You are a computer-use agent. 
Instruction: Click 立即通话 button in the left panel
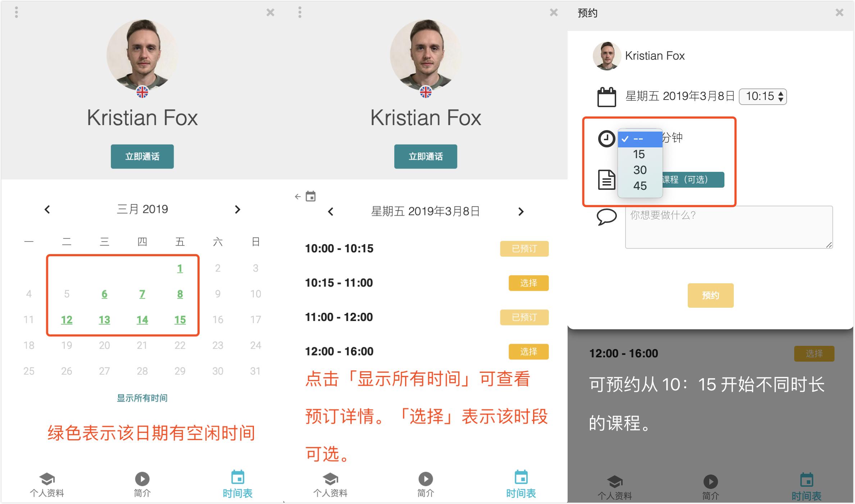142,156
